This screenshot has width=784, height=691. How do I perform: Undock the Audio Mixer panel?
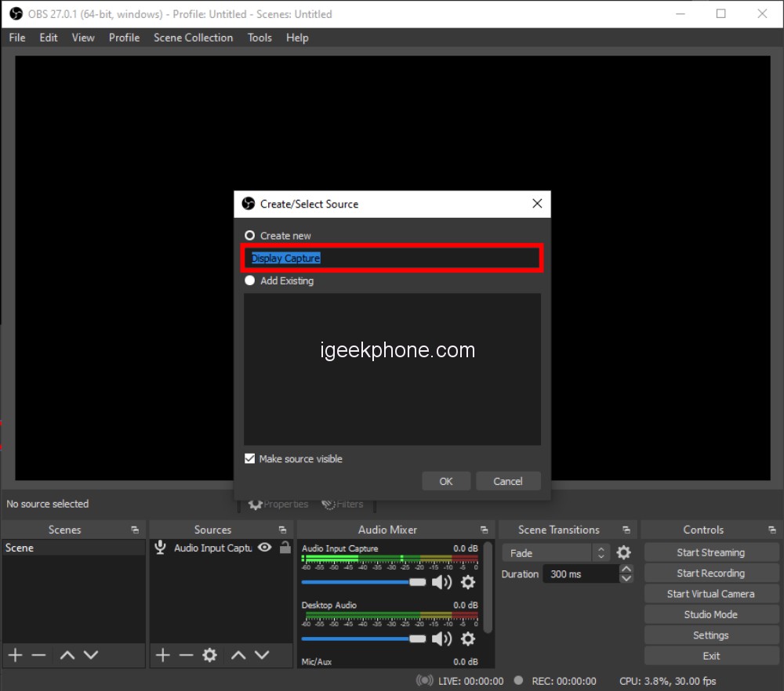point(484,530)
